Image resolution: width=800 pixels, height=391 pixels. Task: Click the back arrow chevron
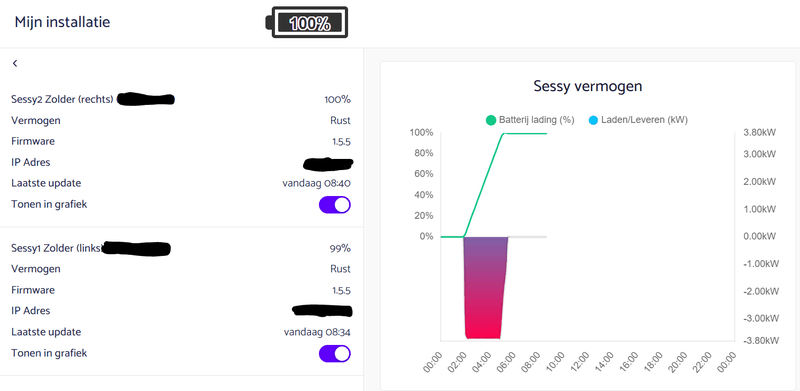tap(15, 63)
